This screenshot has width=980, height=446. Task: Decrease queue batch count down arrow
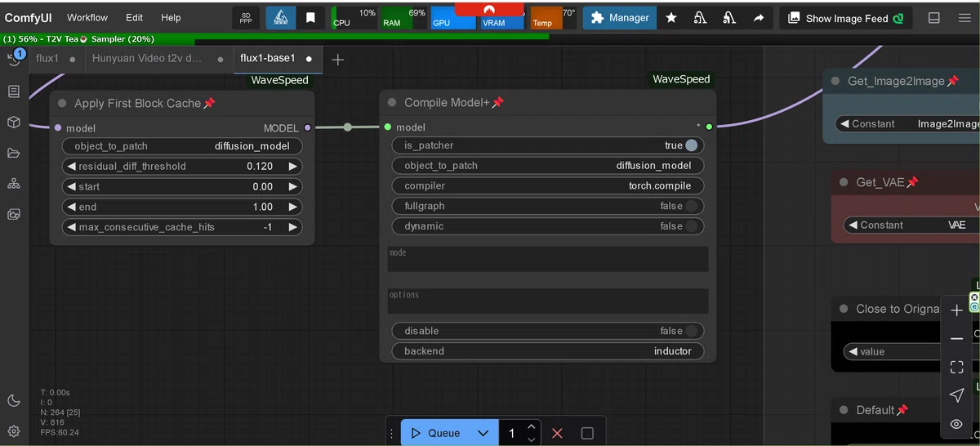[532, 439]
